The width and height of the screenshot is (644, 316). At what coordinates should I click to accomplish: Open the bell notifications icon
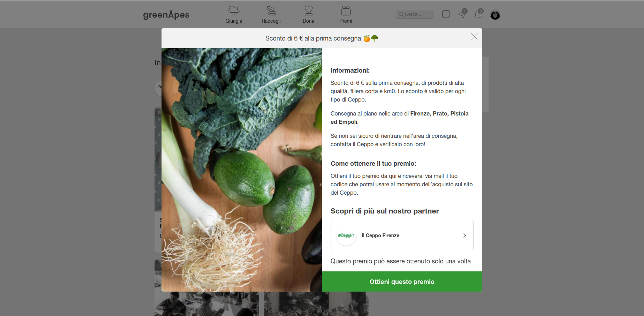[x=478, y=14]
